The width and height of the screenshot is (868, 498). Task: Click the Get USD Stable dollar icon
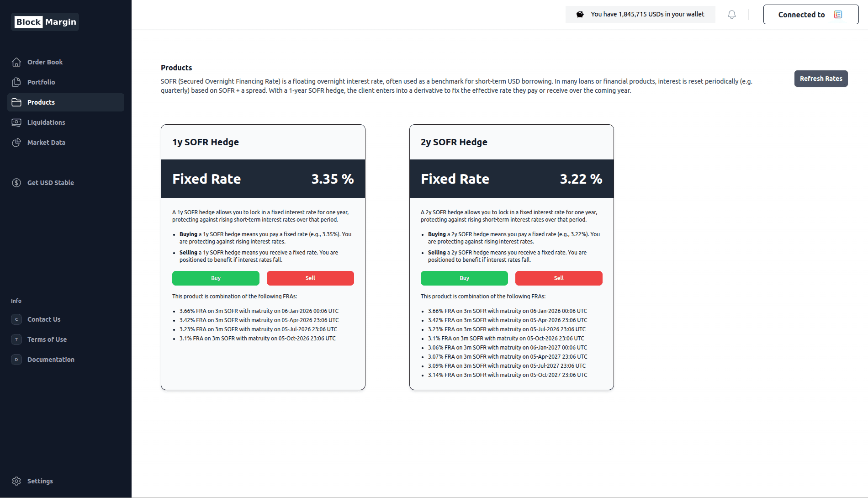(16, 183)
